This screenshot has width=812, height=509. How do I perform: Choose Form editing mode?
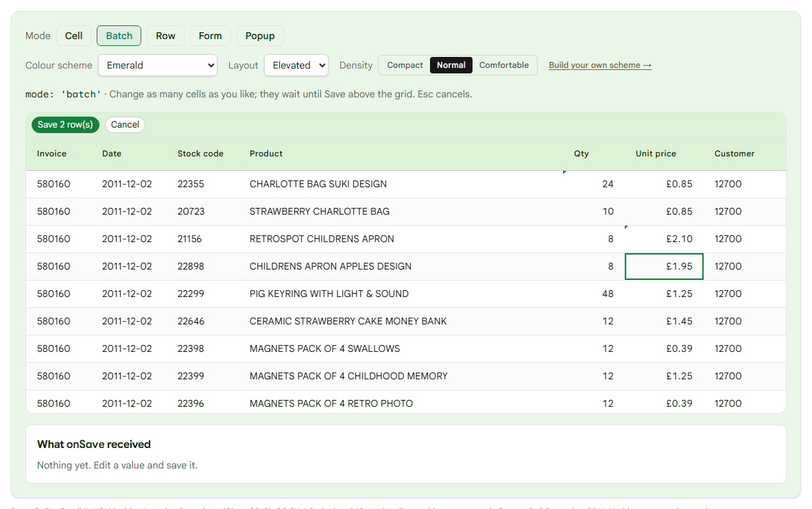(210, 36)
